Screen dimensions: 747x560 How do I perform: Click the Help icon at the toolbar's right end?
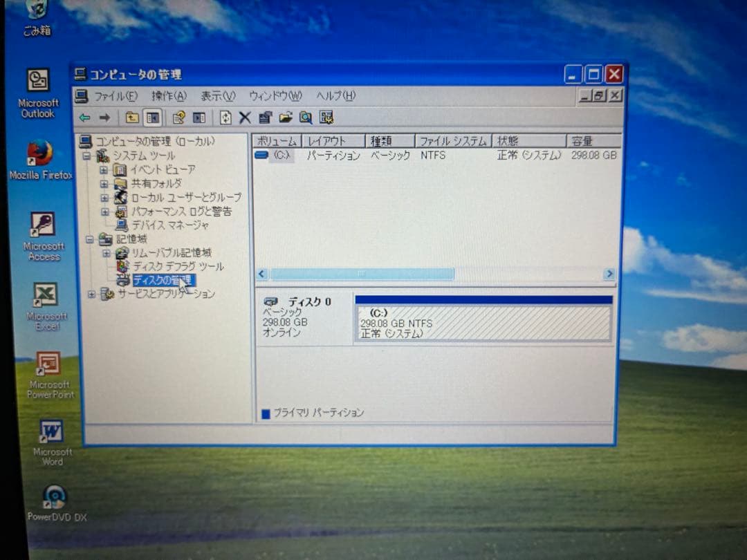[x=326, y=118]
